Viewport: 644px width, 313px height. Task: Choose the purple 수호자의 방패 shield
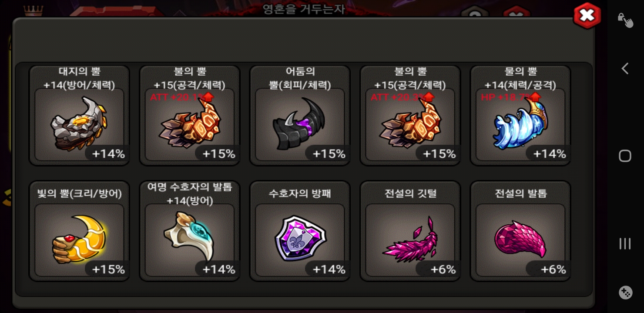[x=300, y=231]
